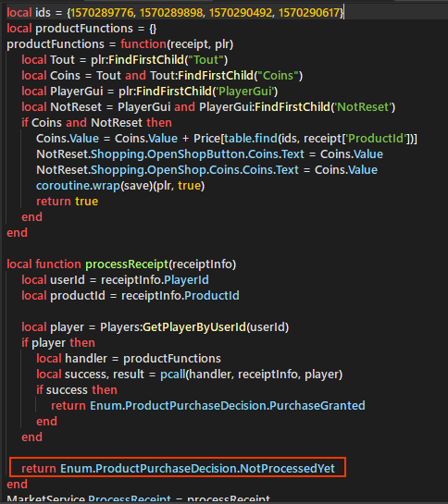Screen dimensions: 448x504
Task: Click the 'if Coins and NotReset then' line
Action: [x=96, y=123]
